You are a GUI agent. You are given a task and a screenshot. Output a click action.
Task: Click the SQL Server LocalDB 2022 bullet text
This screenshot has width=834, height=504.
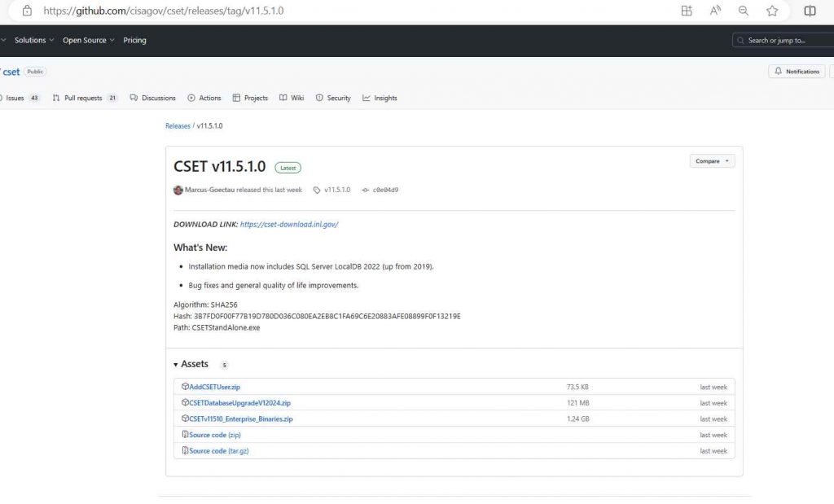coord(311,266)
